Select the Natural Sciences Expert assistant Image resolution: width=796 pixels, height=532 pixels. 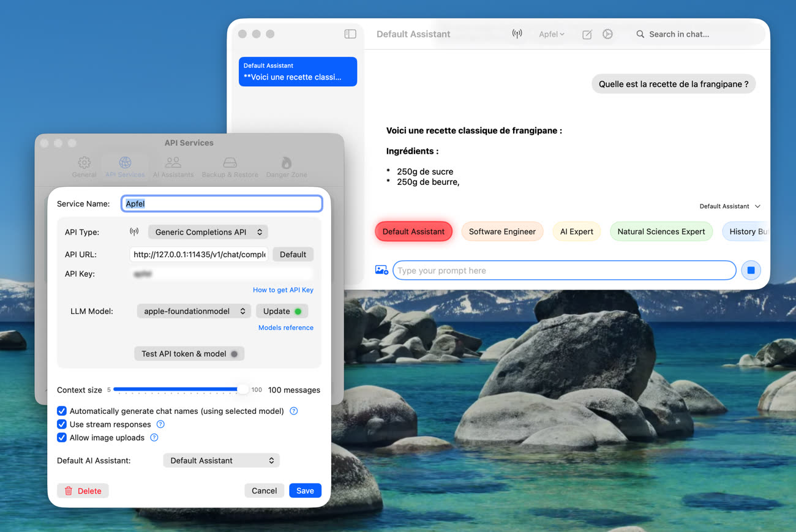pyautogui.click(x=661, y=231)
